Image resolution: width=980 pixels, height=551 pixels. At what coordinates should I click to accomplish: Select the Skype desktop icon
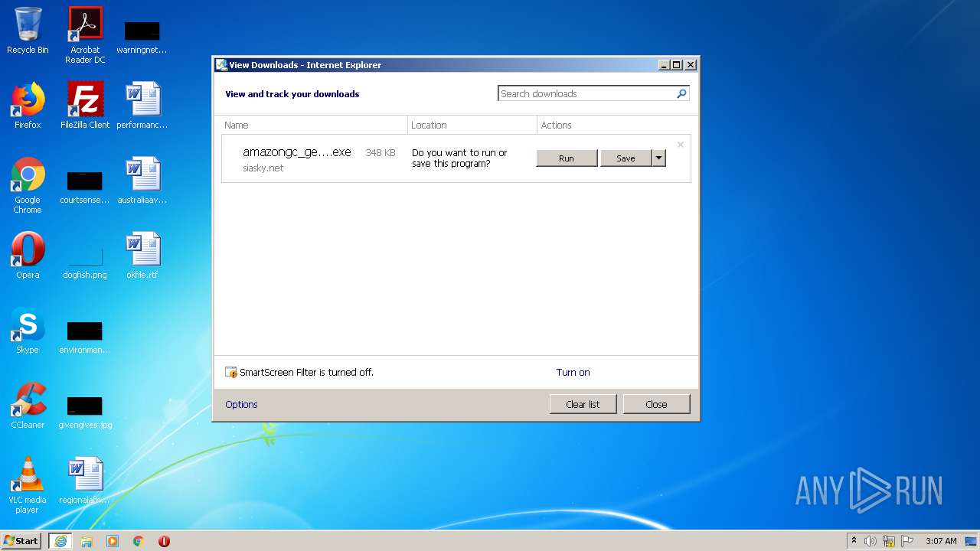pos(28,331)
